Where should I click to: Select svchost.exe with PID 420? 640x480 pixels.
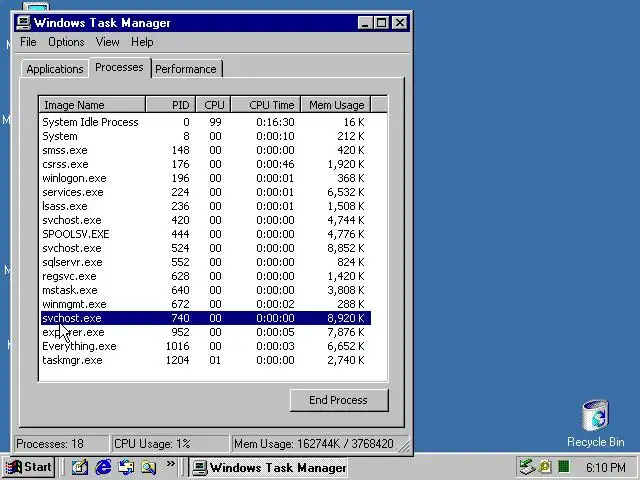point(206,220)
